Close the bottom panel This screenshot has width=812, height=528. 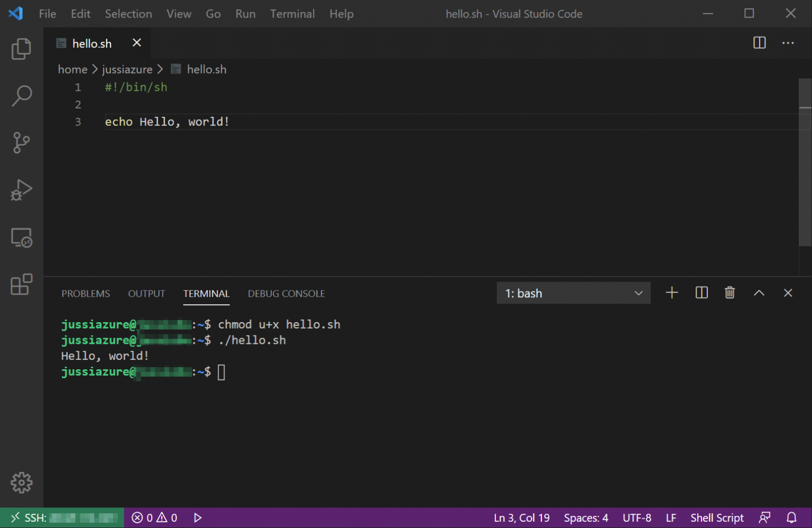click(x=788, y=293)
